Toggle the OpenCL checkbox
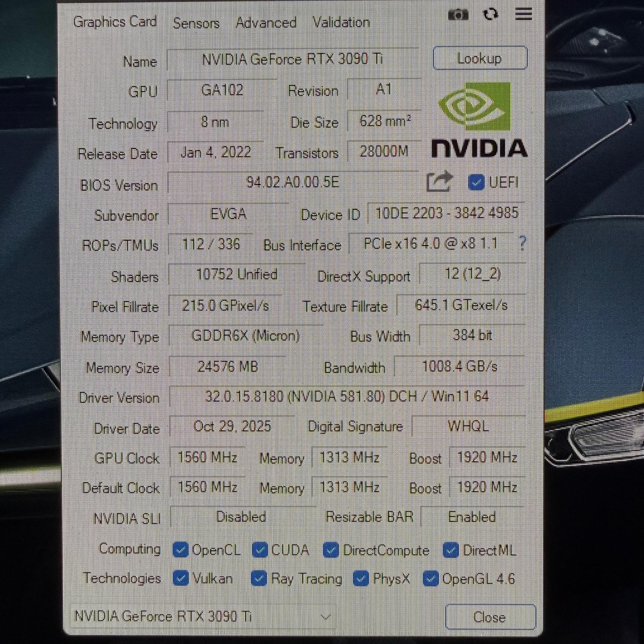The height and width of the screenshot is (644, 644). tap(181, 550)
